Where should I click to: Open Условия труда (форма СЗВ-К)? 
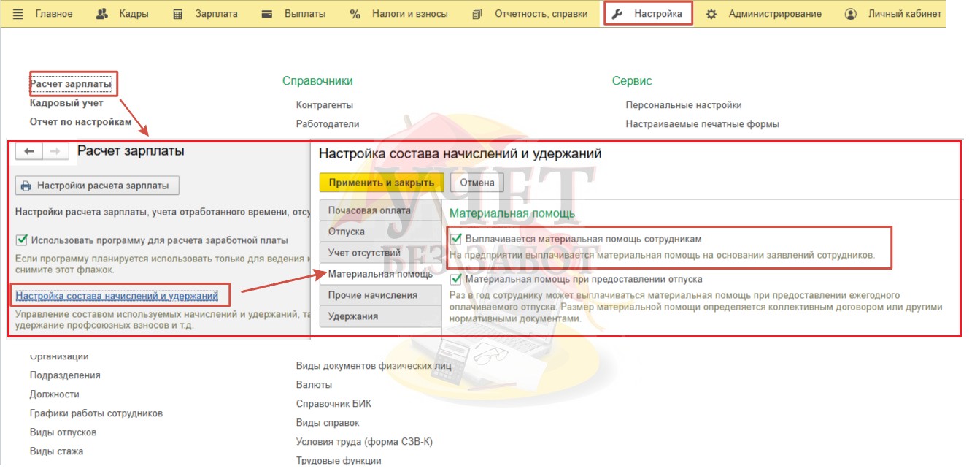[x=365, y=442]
